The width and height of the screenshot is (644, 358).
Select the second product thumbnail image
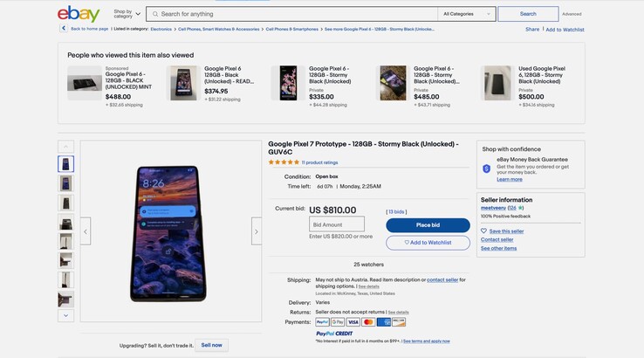click(x=66, y=183)
